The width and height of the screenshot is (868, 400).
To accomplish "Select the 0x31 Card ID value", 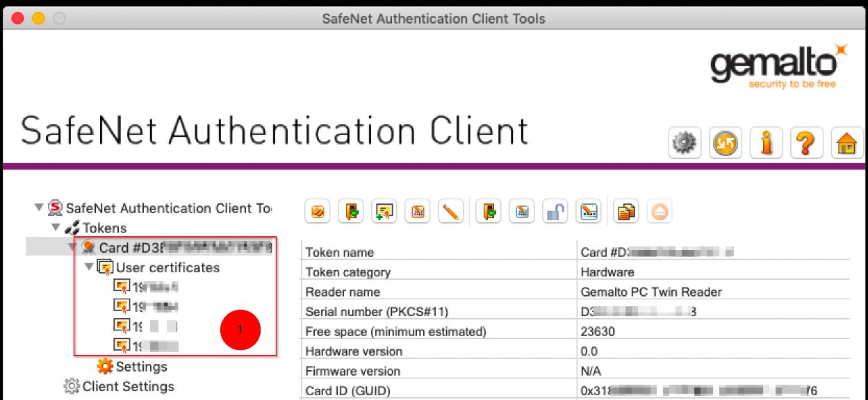I will tap(698, 391).
